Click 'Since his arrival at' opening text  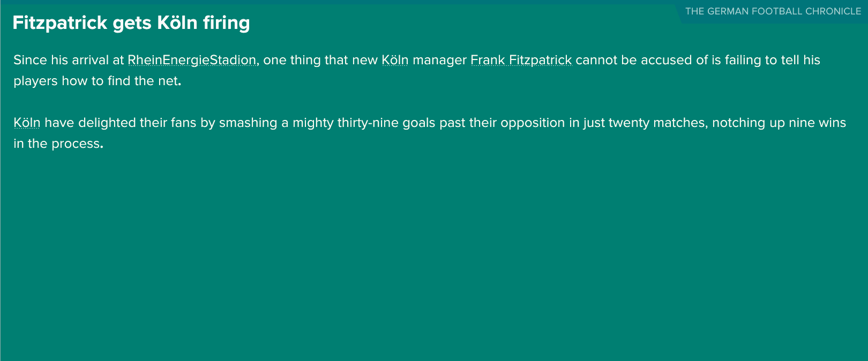pos(69,60)
